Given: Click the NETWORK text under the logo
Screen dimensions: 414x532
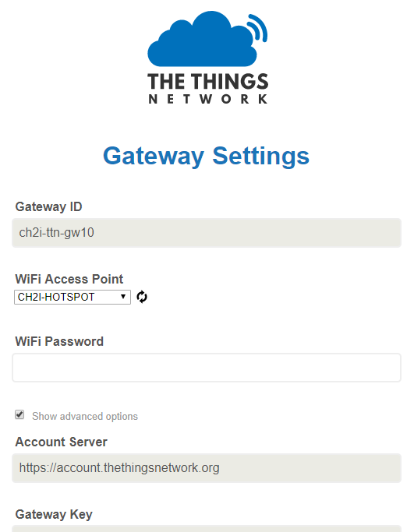Looking at the screenshot, I should pyautogui.click(x=207, y=99).
